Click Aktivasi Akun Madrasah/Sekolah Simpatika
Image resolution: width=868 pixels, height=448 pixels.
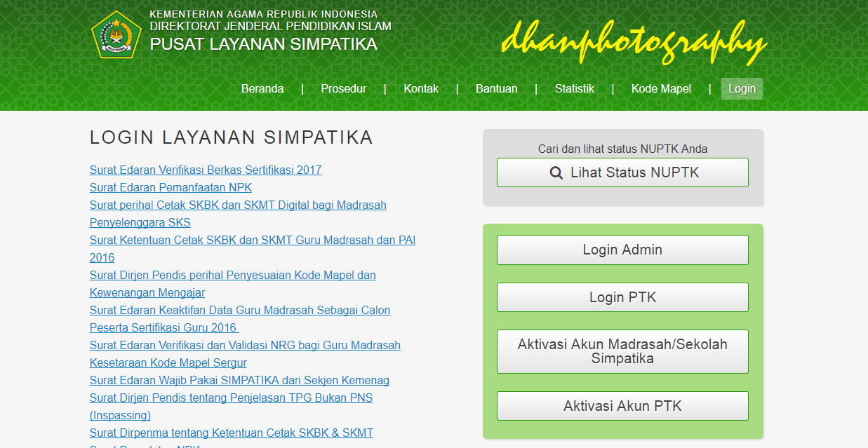622,351
